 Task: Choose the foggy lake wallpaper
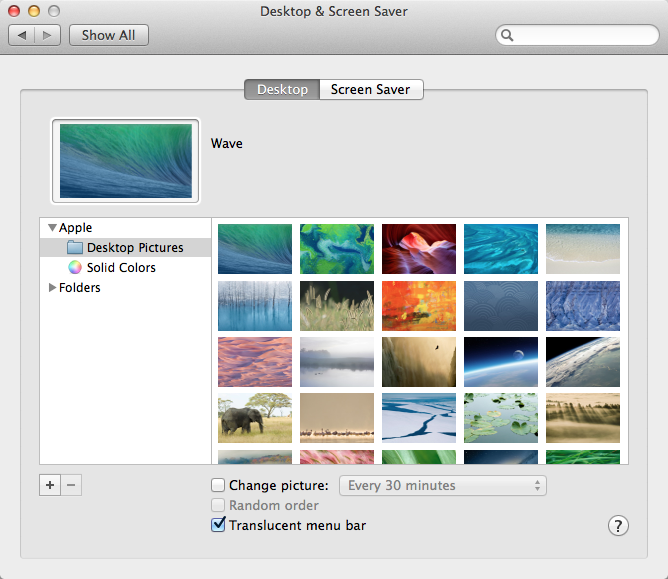(337, 362)
